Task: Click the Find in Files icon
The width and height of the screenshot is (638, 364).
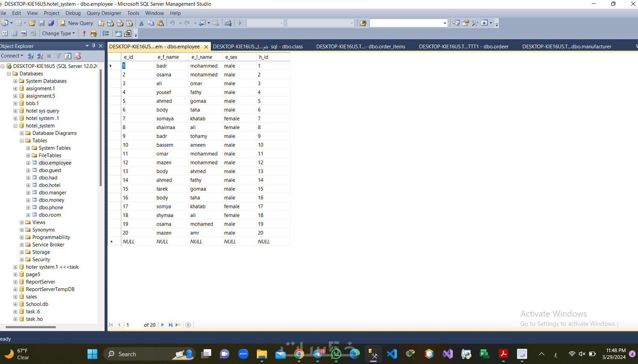Action: click(x=363, y=23)
